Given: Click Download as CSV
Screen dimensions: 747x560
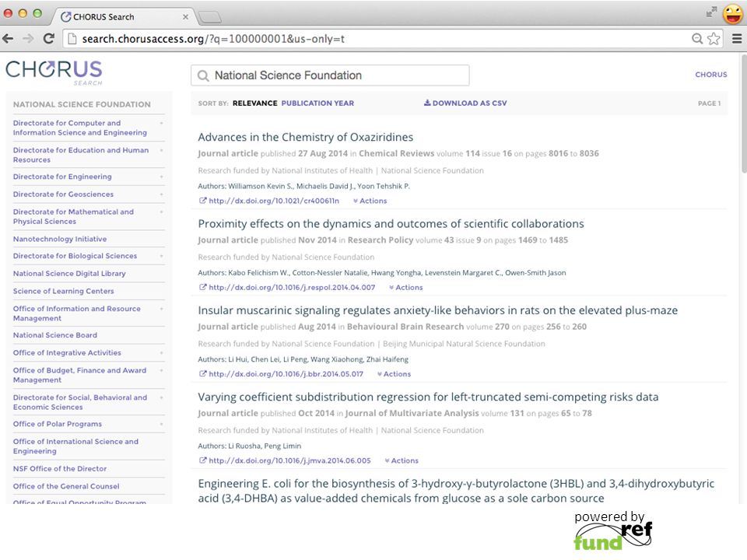Looking at the screenshot, I should point(465,103).
